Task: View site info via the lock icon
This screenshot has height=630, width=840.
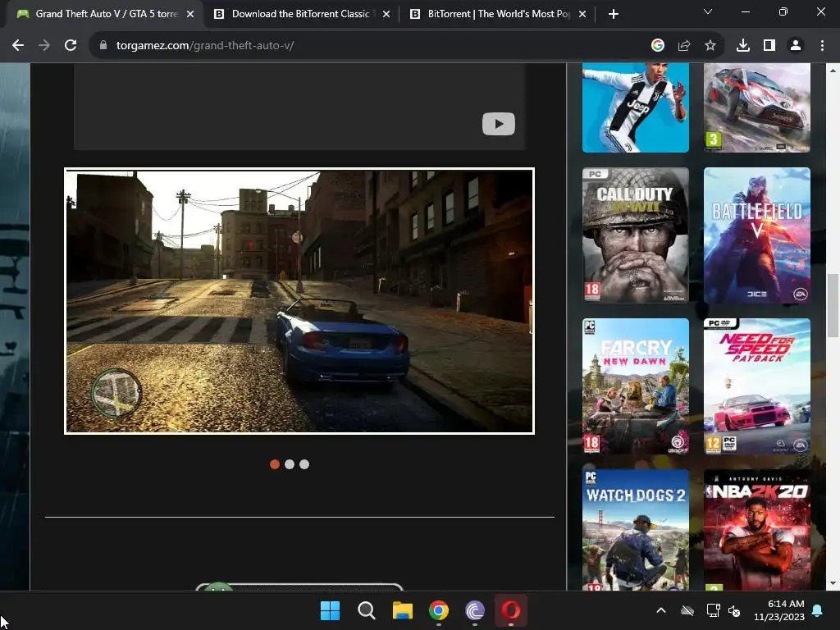Action: [x=103, y=46]
